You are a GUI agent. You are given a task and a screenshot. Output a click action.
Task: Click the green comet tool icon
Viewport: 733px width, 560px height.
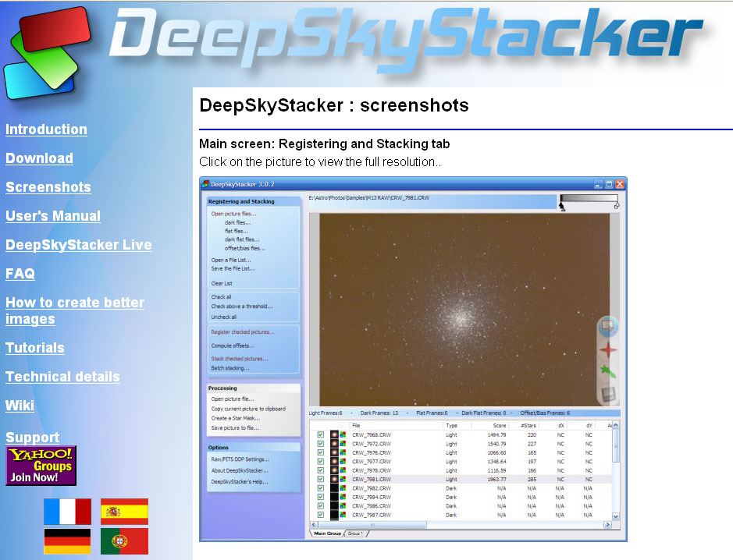pyautogui.click(x=607, y=372)
